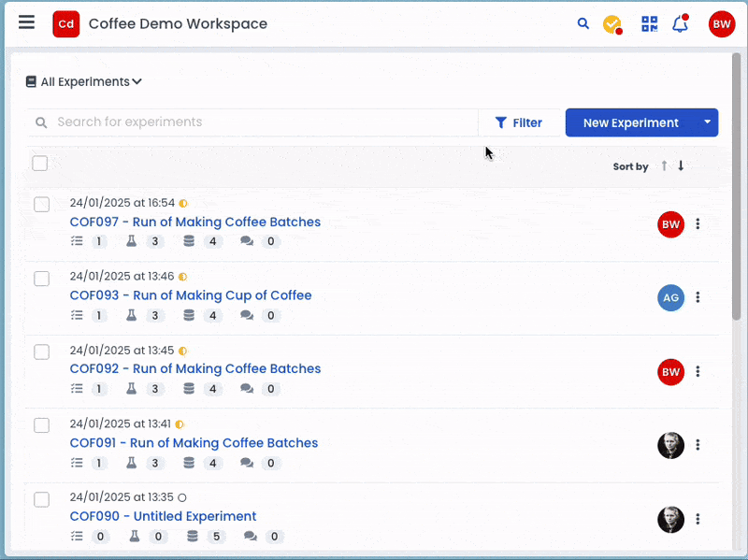Open the New Experiment dropdown arrow
Viewport: 748px width, 560px height.
point(707,122)
